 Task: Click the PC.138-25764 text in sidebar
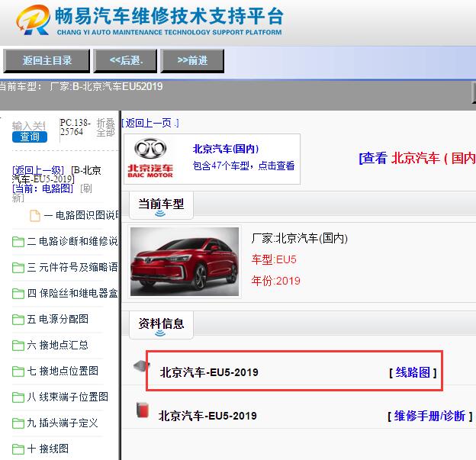click(76, 127)
